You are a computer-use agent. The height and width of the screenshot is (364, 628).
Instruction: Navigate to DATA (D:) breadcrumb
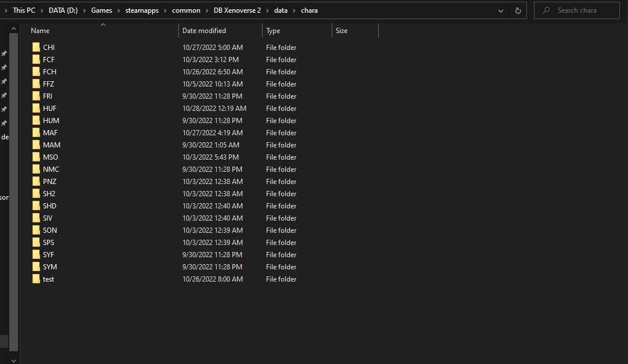click(63, 10)
